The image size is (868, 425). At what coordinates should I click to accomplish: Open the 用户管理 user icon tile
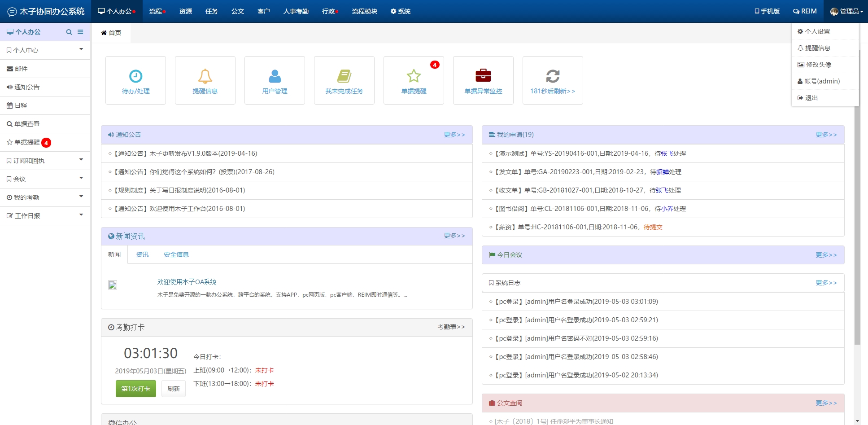(x=275, y=80)
